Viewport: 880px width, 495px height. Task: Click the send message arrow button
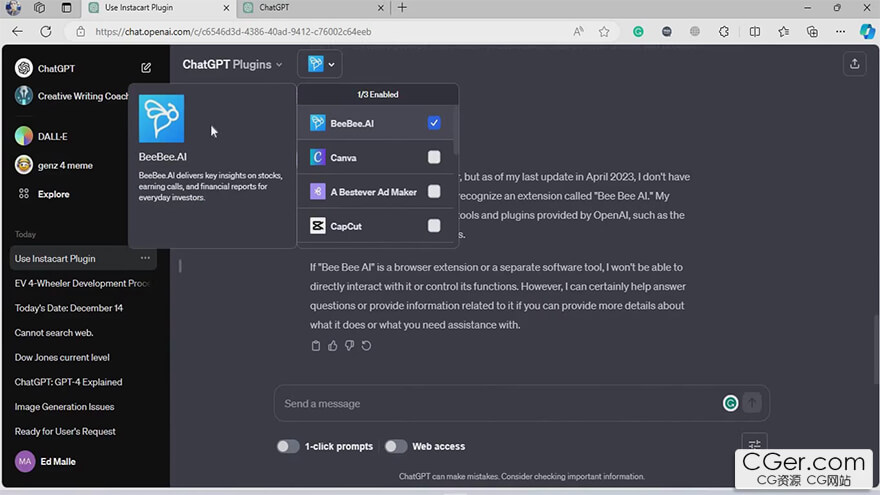(x=752, y=403)
